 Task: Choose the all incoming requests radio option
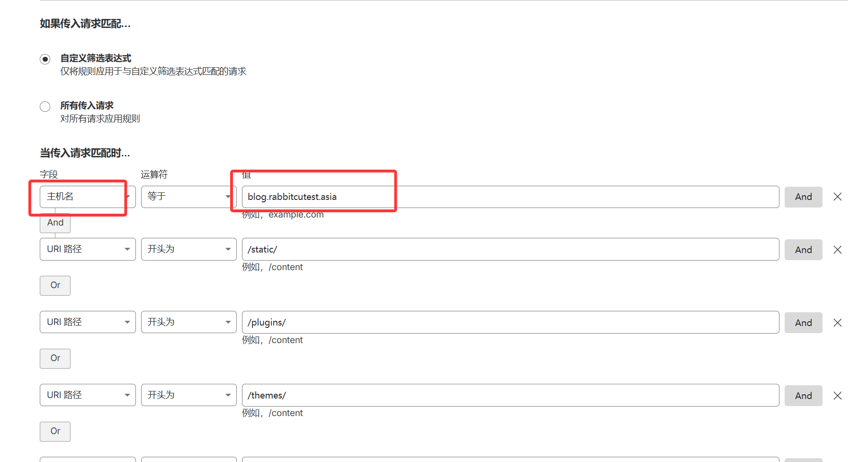pos(45,107)
